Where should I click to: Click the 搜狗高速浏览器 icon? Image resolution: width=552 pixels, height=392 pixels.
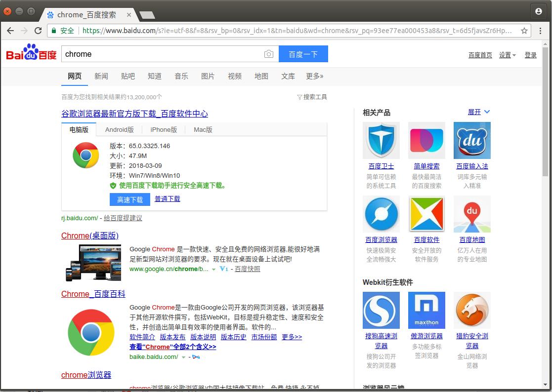tap(381, 310)
